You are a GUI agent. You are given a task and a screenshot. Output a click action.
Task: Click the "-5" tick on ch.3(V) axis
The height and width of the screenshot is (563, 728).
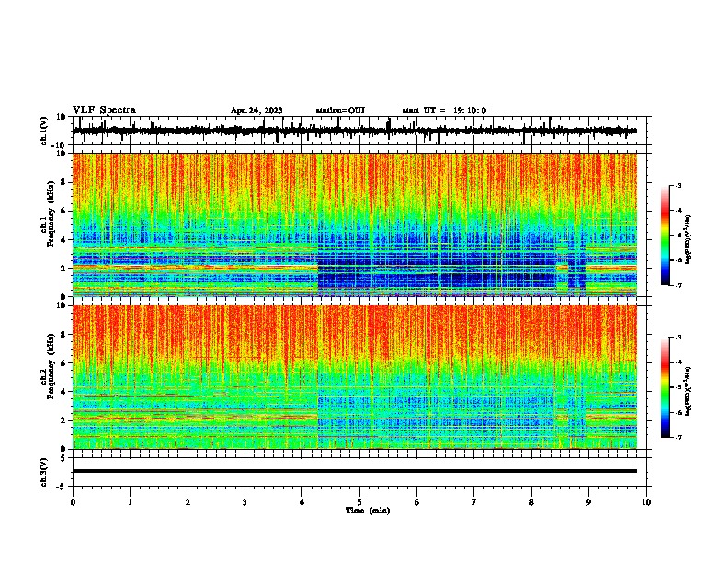pos(63,487)
